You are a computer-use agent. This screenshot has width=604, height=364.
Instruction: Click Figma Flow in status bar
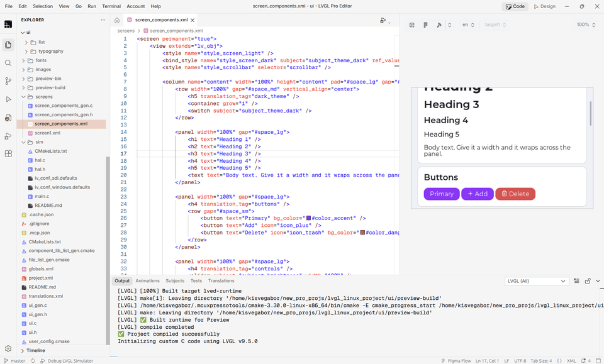coord(457,361)
